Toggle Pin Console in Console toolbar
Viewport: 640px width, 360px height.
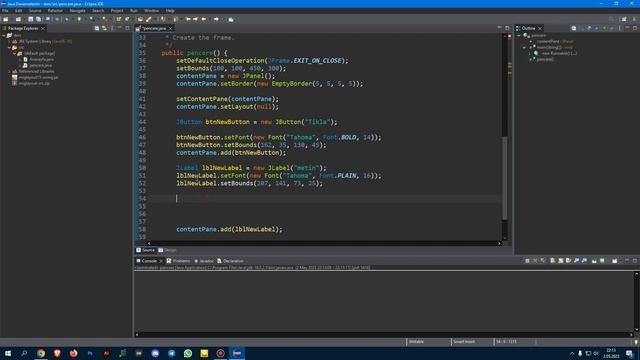[594, 260]
